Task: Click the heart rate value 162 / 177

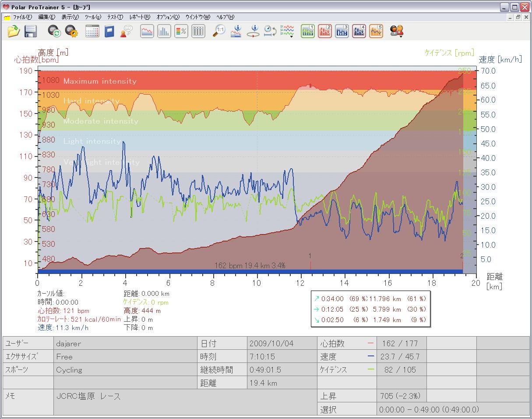Action: pos(401,343)
